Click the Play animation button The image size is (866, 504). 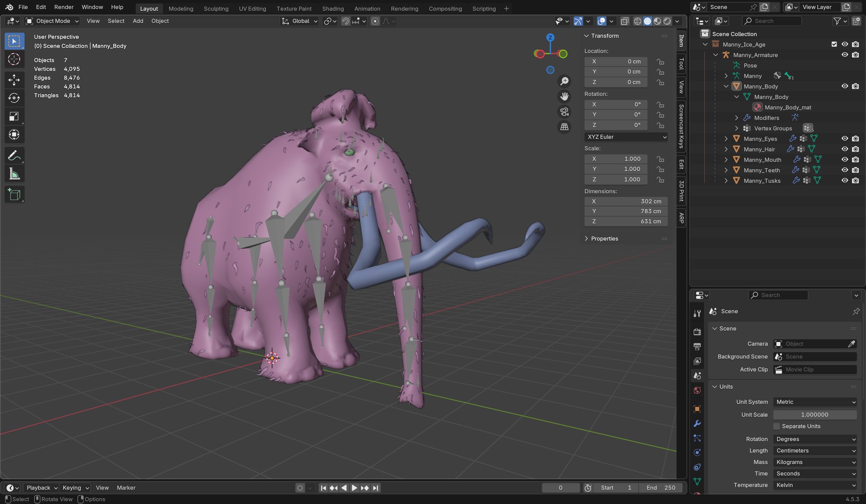pyautogui.click(x=354, y=488)
